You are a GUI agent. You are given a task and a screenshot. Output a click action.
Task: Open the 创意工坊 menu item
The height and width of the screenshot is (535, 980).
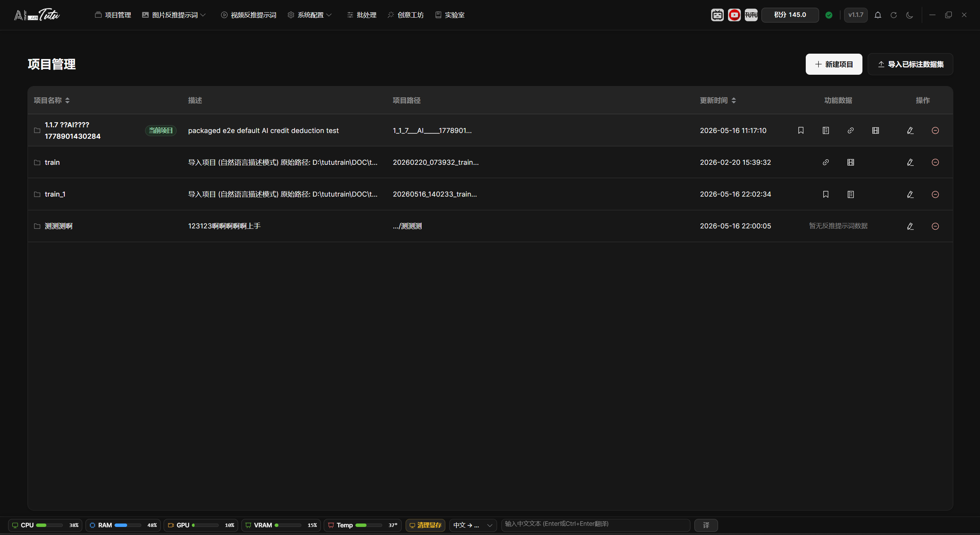[406, 15]
